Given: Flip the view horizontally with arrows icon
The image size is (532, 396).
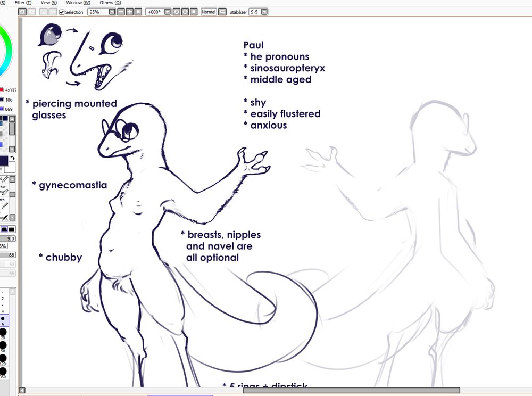Looking at the screenshot, I should [222, 12].
